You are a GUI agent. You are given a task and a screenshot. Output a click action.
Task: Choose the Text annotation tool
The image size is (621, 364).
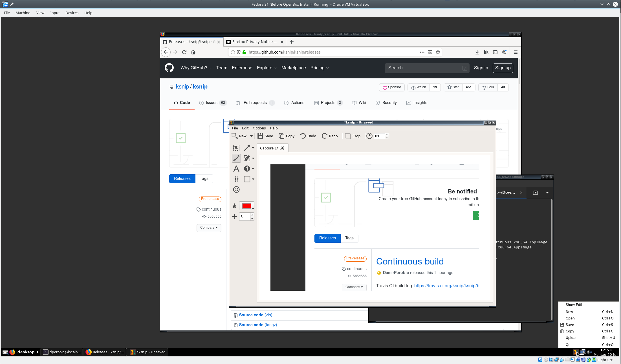tap(236, 169)
